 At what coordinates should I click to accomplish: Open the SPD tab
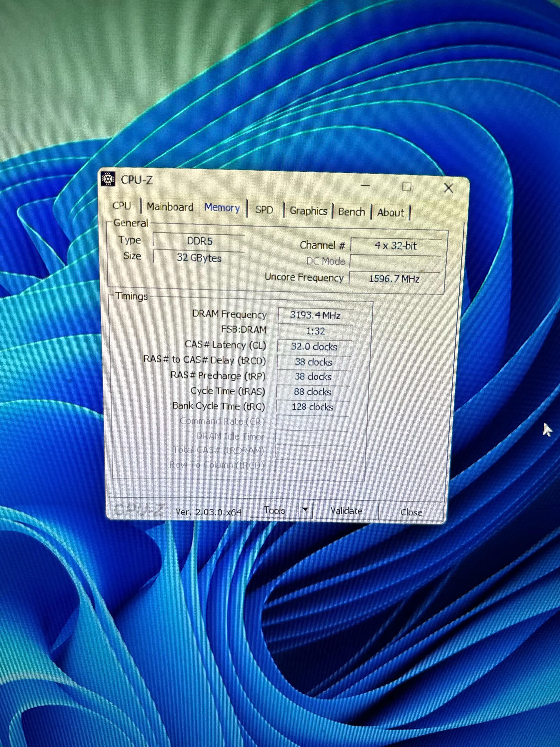(x=264, y=210)
